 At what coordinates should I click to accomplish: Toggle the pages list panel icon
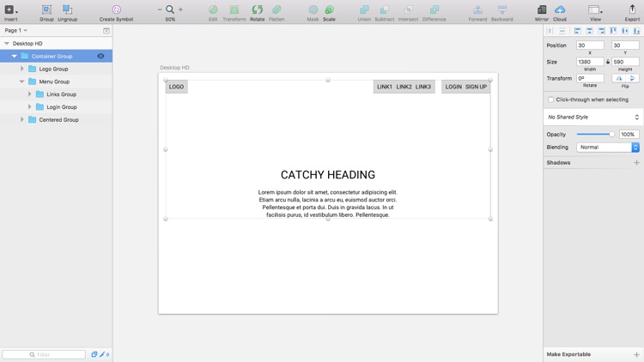pos(106,30)
